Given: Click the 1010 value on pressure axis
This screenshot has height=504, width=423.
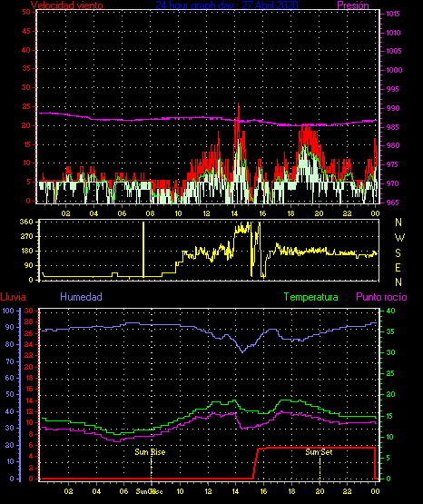Looking at the screenshot, I should click(x=393, y=33).
